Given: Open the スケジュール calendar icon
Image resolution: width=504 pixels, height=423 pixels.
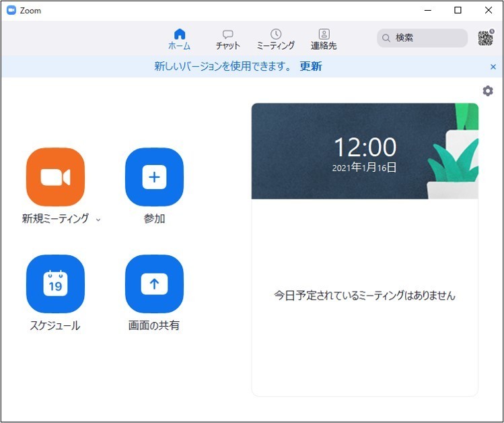Looking at the screenshot, I should [x=55, y=284].
